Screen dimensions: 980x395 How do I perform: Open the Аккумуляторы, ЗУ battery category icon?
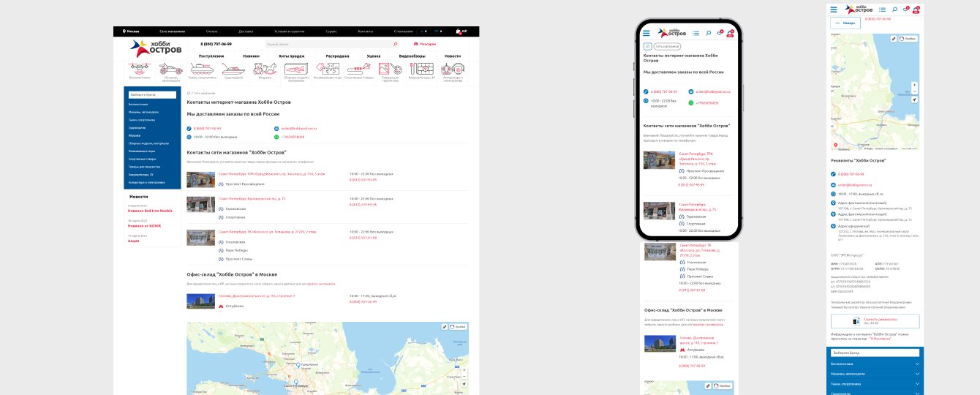tap(421, 68)
